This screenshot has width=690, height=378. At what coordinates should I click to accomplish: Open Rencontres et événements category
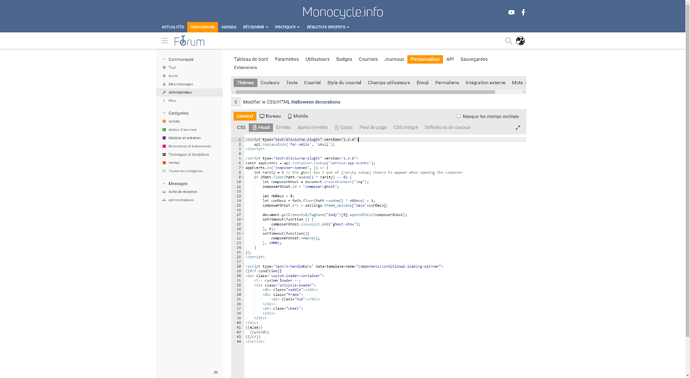click(189, 147)
